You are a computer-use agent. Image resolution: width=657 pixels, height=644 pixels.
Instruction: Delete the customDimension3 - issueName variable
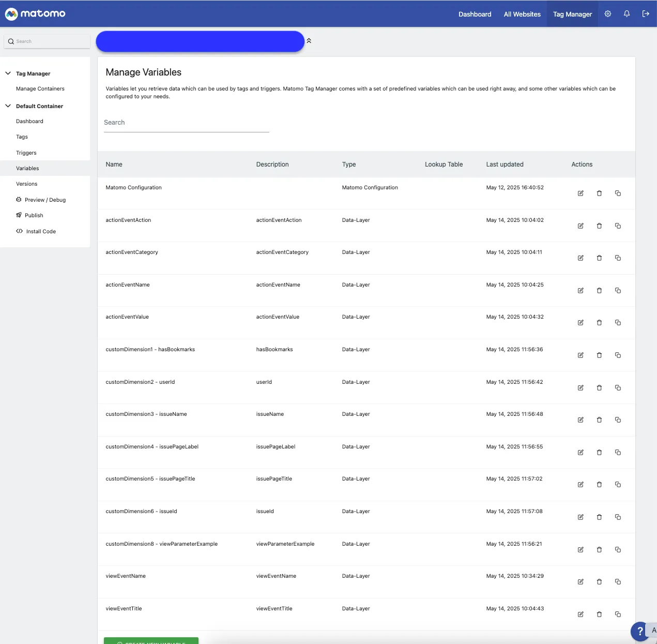click(599, 420)
